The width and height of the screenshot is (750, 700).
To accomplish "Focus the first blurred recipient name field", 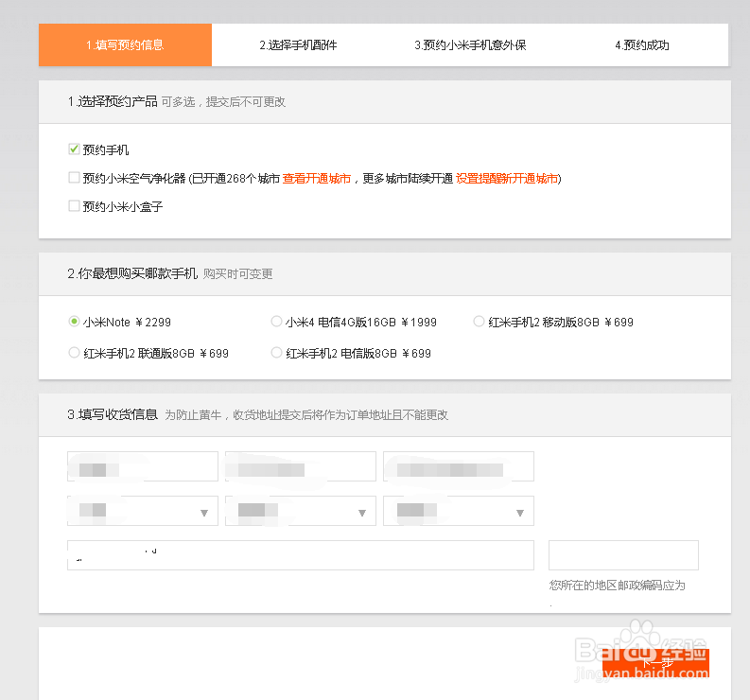I will 143,466.
